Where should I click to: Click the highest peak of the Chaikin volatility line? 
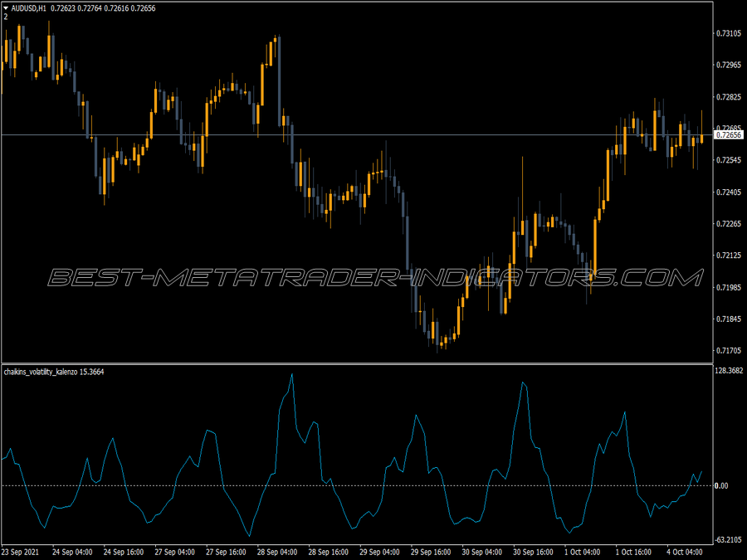coord(292,375)
